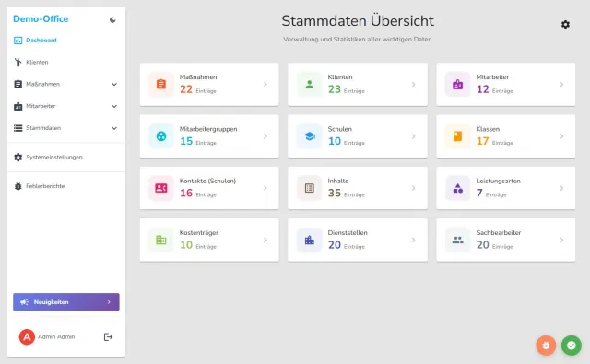Click the pink Kontakte (Schulen) card icon
Screen dimensions: 590x364
tap(161, 188)
